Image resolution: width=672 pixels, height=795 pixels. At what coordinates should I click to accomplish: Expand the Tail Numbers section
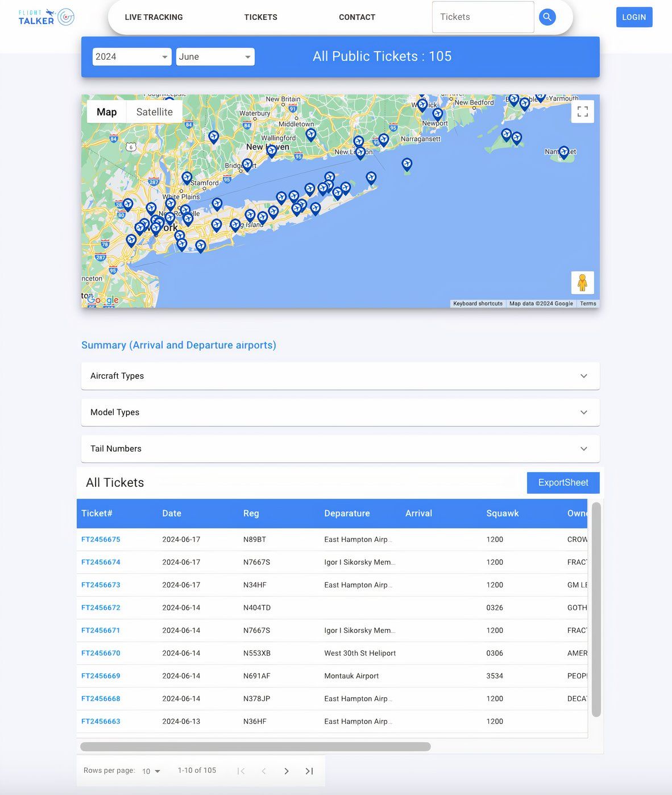340,449
